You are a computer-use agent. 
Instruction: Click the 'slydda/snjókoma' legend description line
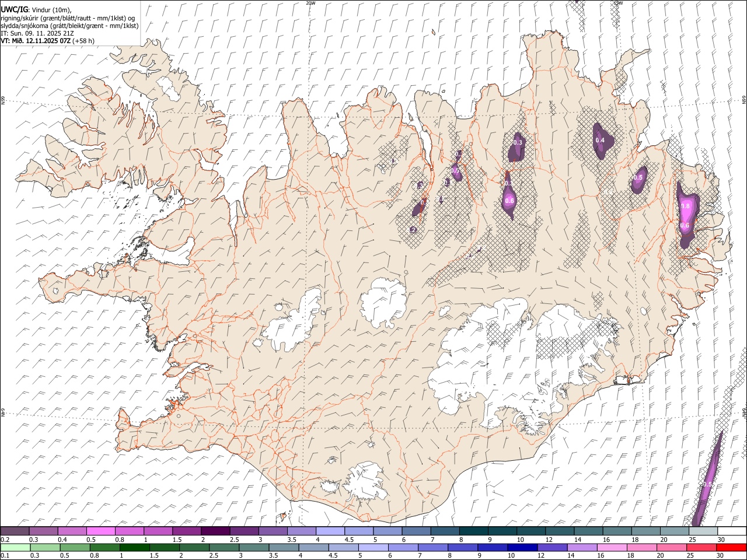[69, 26]
